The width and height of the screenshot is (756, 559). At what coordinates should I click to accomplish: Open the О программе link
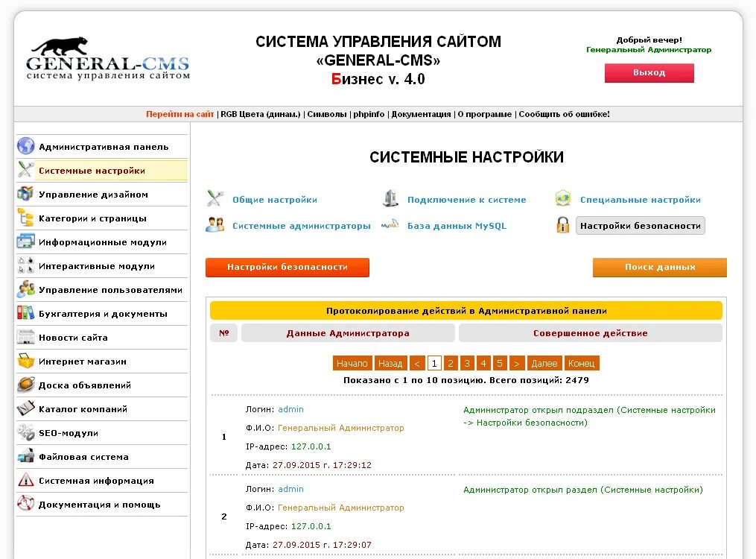coord(485,114)
